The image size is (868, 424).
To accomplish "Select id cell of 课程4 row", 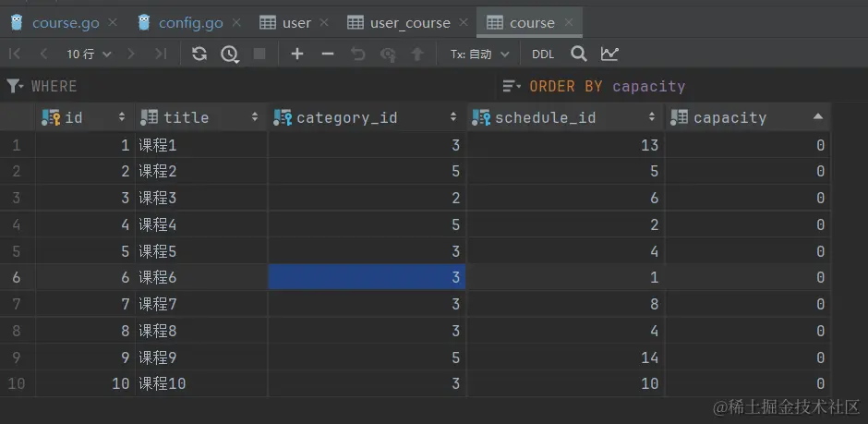I will click(x=85, y=224).
